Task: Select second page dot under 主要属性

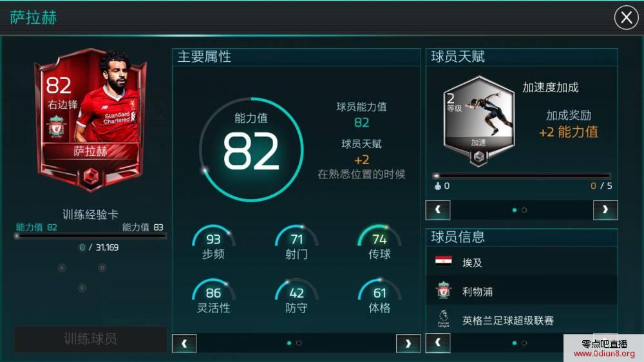Action: (299, 343)
